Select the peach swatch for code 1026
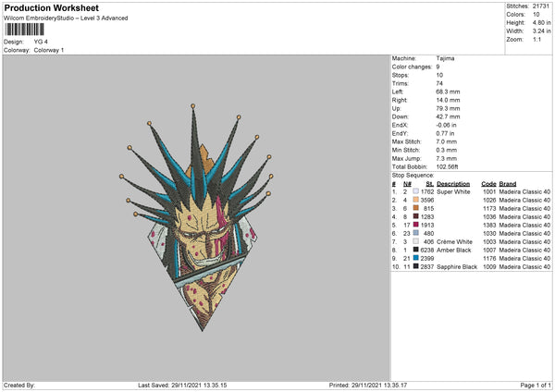 pyautogui.click(x=415, y=200)
